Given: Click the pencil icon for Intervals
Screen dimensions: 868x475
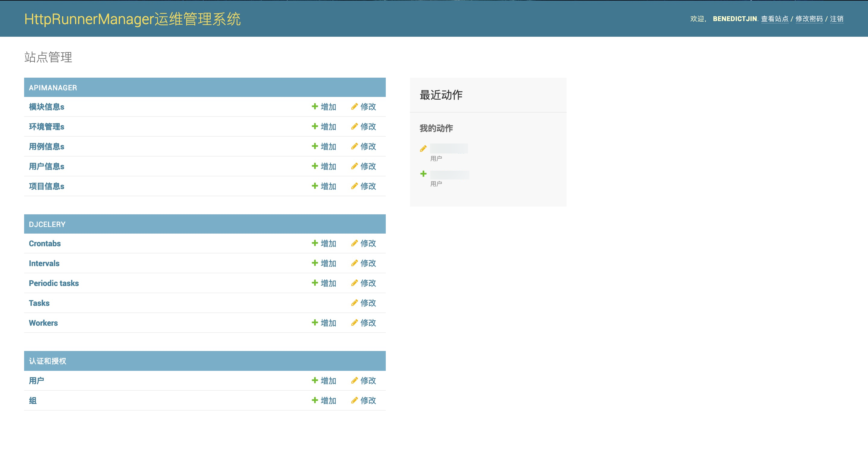Looking at the screenshot, I should 354,263.
